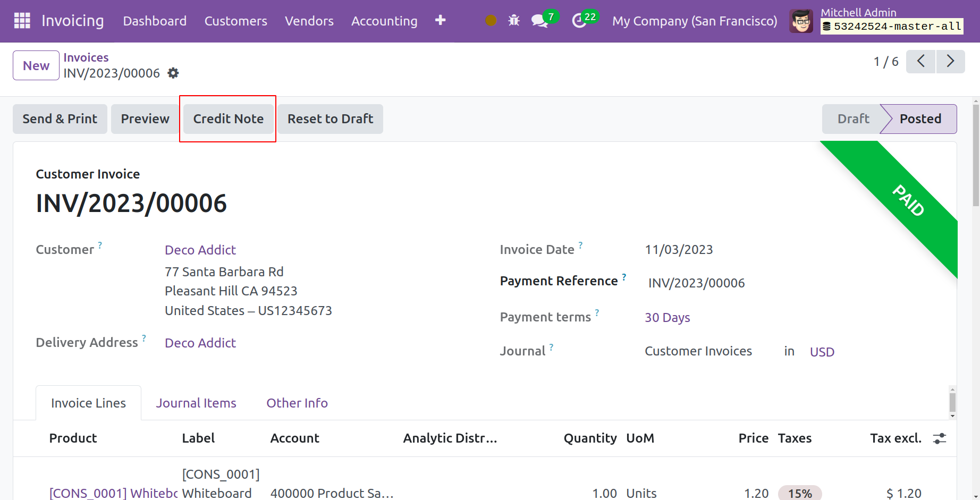Click help mark beside Delivery Address
The width and height of the screenshot is (980, 500).
click(144, 338)
